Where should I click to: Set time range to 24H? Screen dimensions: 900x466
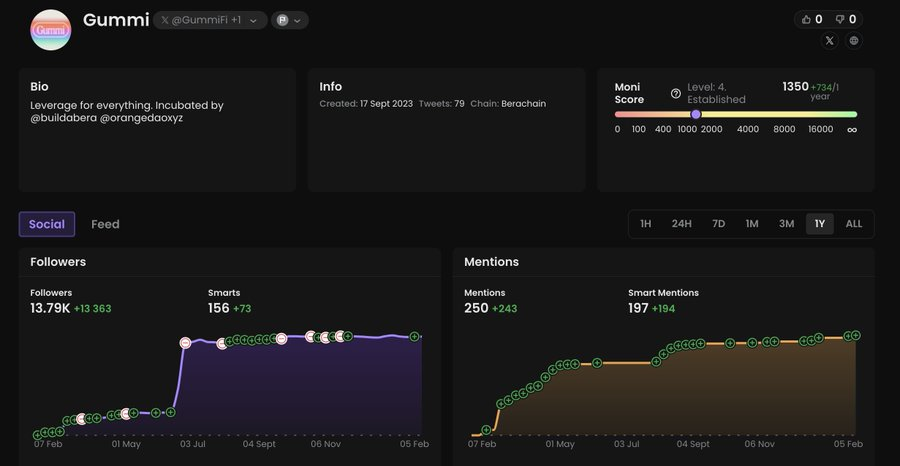681,224
